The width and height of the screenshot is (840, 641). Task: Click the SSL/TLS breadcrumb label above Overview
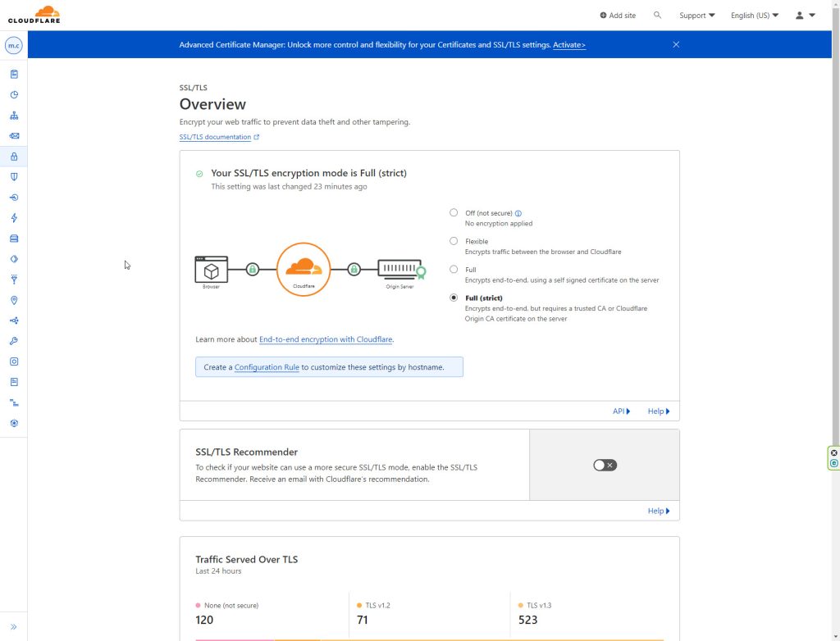click(x=193, y=88)
